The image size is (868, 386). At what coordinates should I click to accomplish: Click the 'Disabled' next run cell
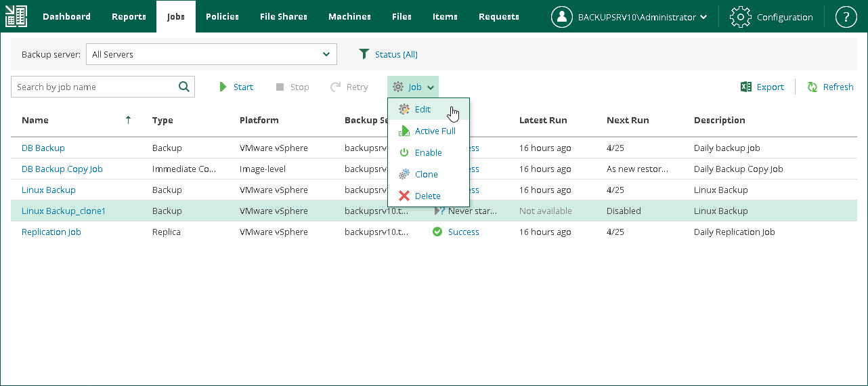(x=624, y=211)
